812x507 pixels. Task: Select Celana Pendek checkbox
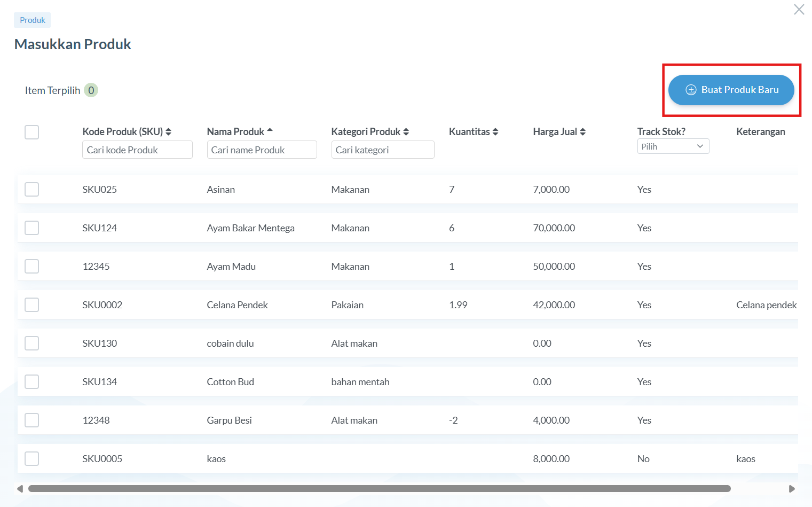point(32,305)
